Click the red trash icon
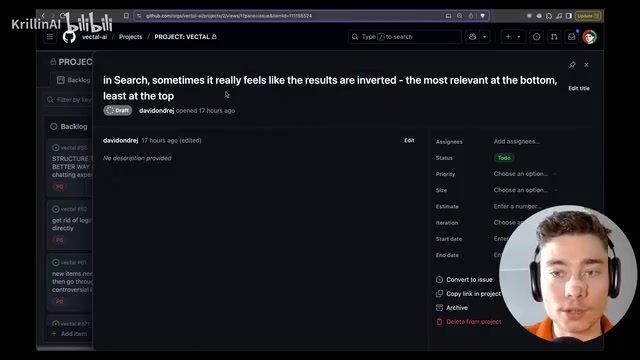 tap(439, 322)
